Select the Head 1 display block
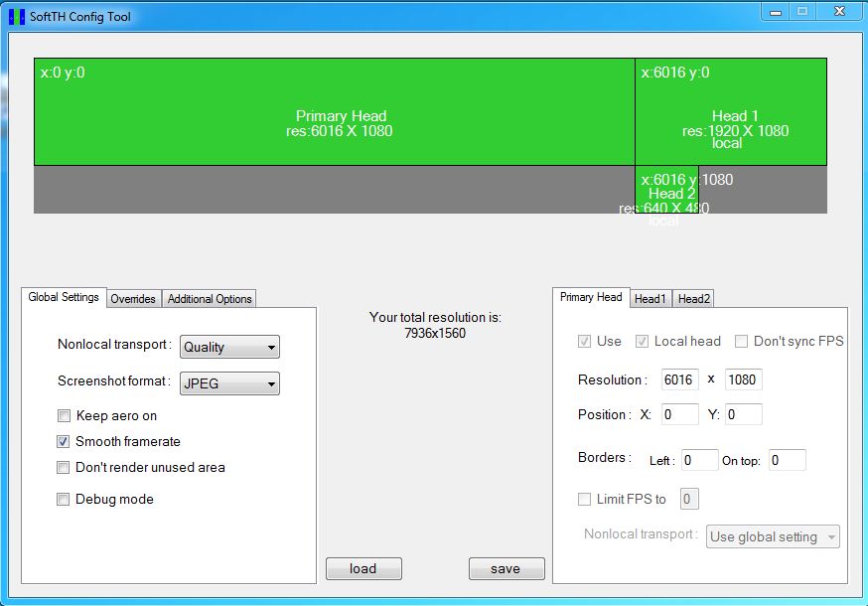This screenshot has height=606, width=868. [731, 112]
